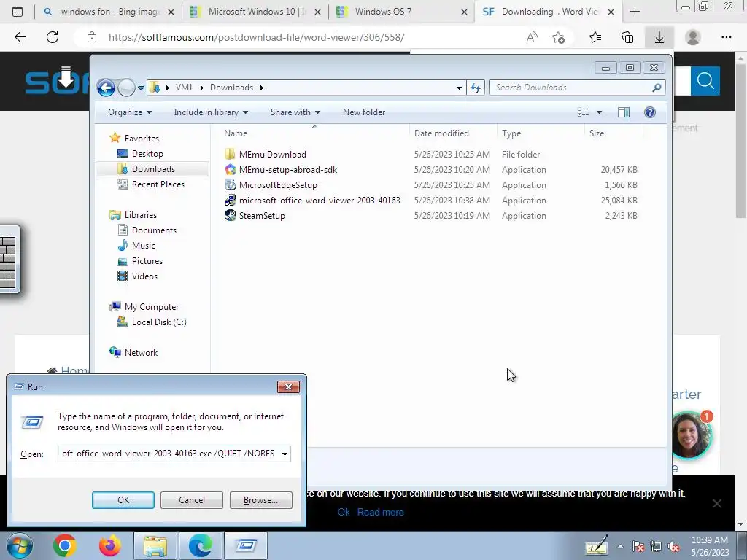Switch to Microsoft Windows 10 tab
Image resolution: width=747 pixels, height=560 pixels.
click(x=255, y=12)
